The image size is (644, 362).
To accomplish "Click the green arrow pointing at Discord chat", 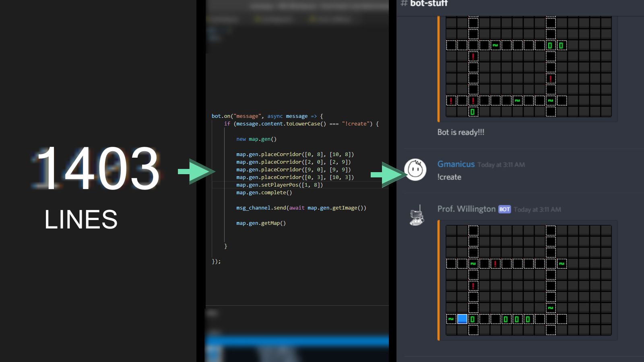I will click(x=388, y=175).
